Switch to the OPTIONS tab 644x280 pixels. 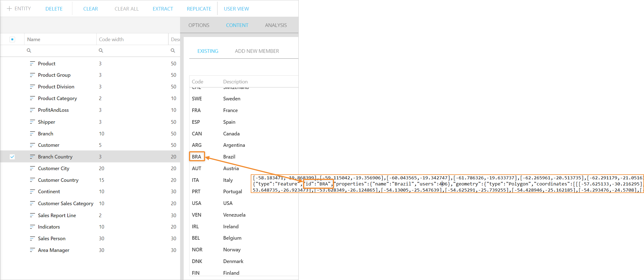pyautogui.click(x=199, y=25)
